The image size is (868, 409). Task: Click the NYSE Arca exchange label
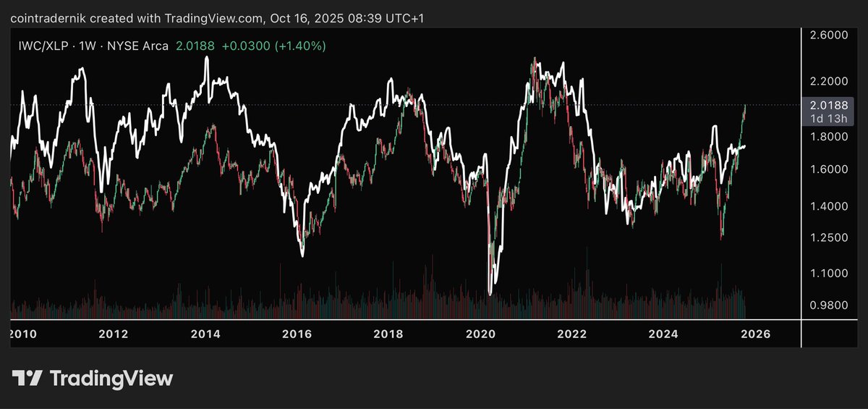pyautogui.click(x=138, y=46)
